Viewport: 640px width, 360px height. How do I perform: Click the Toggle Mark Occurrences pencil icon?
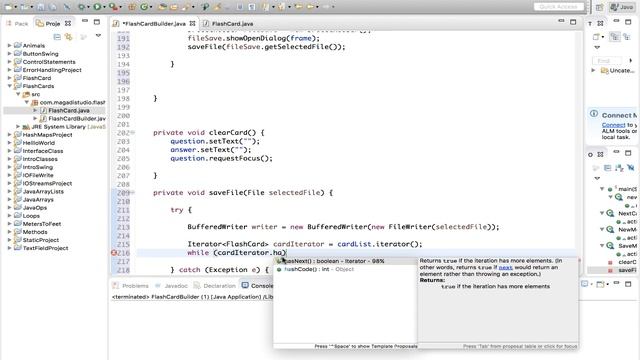[218, 7]
